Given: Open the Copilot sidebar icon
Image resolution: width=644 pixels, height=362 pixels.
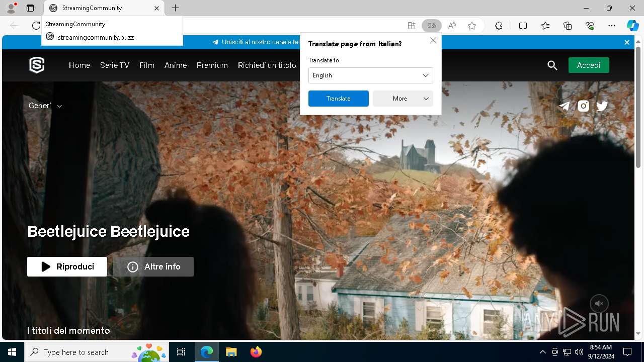Looking at the screenshot, I should 632,26.
